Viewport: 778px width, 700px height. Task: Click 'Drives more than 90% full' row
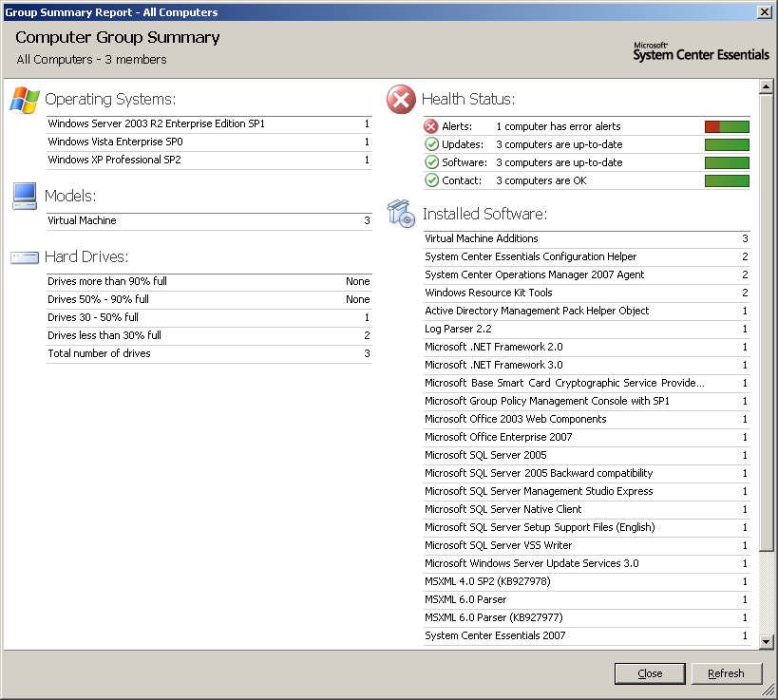(x=209, y=281)
